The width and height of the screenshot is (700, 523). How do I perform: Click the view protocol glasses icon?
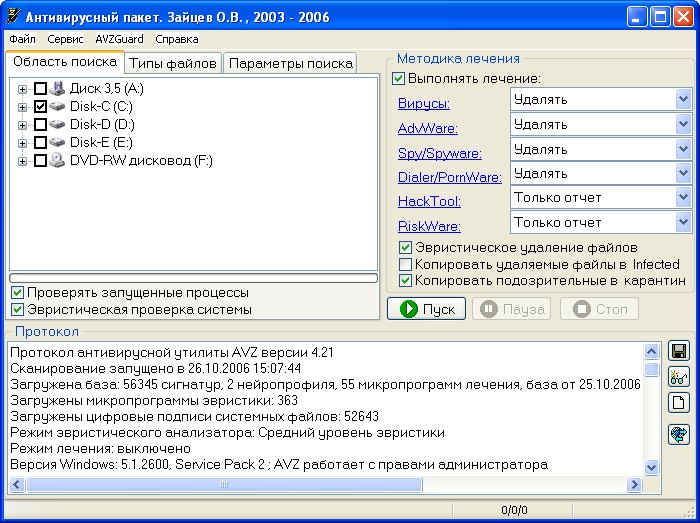[679, 377]
